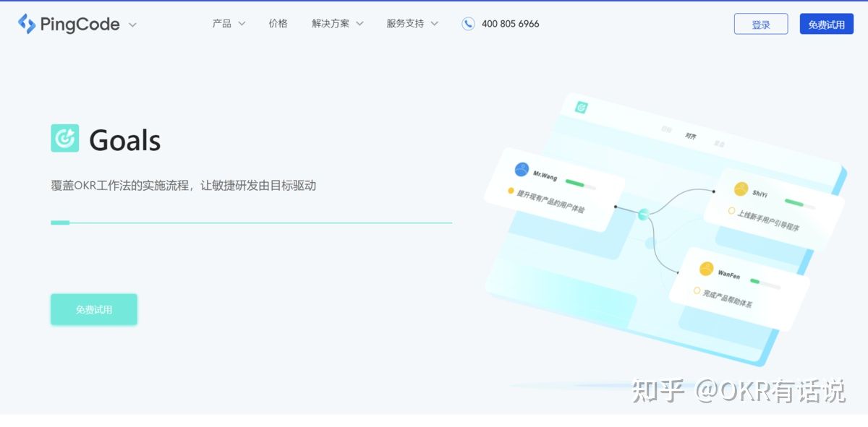
Task: Click the teal connector node in diagram
Action: tap(642, 214)
